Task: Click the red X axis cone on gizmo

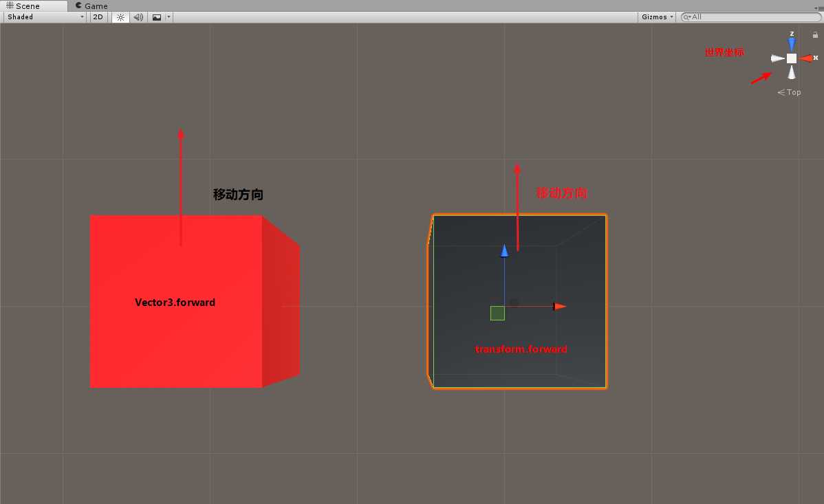Action: click(805, 58)
